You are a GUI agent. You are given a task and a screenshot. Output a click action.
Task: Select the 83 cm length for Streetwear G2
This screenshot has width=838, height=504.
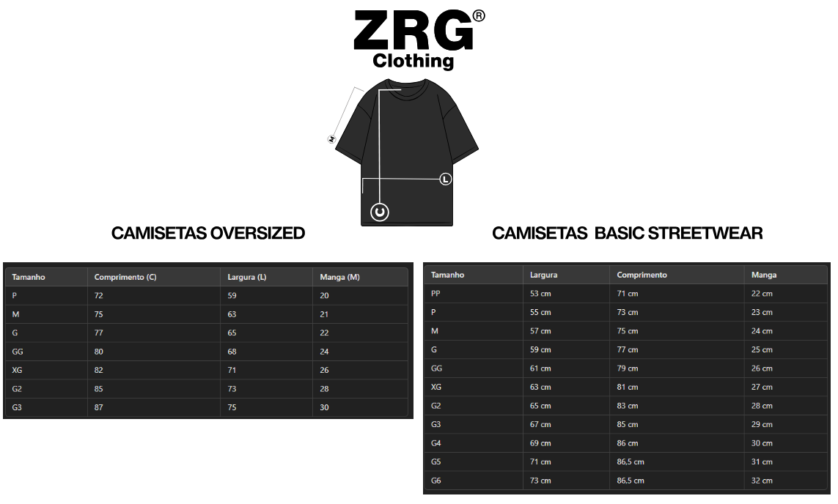tap(628, 406)
